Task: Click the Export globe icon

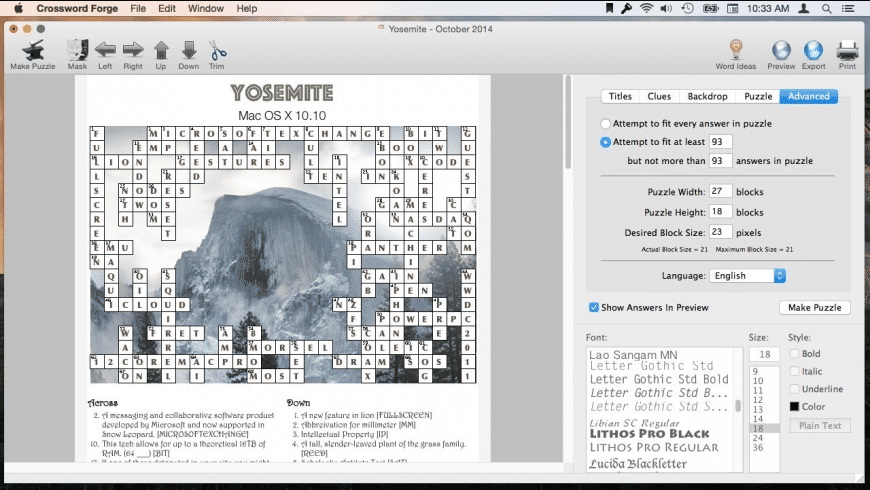Action: point(813,50)
